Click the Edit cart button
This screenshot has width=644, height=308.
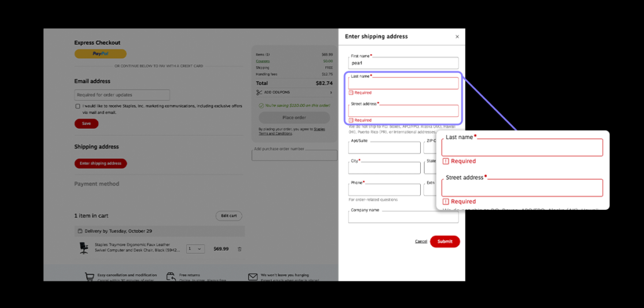[x=229, y=216]
